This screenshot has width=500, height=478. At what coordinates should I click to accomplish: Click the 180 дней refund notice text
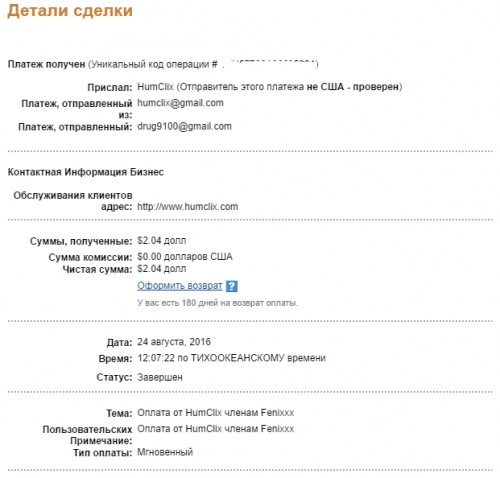pos(217,303)
